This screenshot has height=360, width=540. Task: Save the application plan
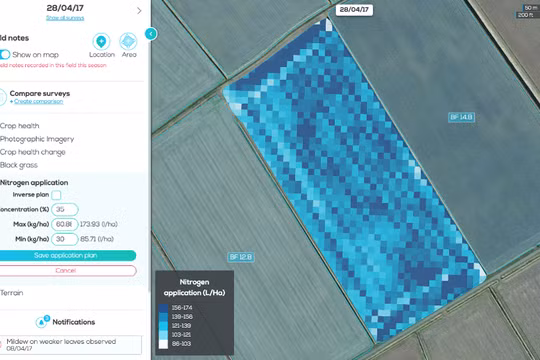[x=67, y=255]
